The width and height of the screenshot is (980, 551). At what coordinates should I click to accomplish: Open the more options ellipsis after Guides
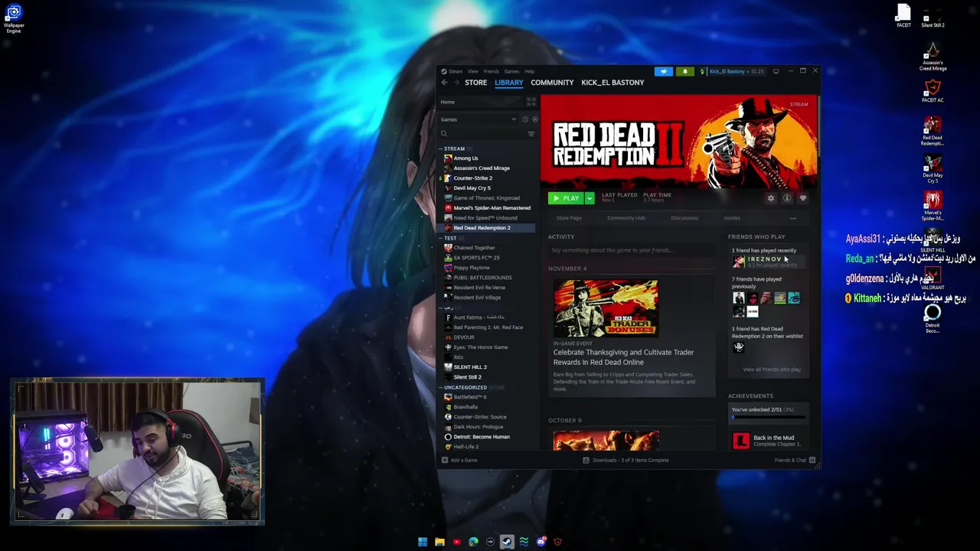point(793,218)
